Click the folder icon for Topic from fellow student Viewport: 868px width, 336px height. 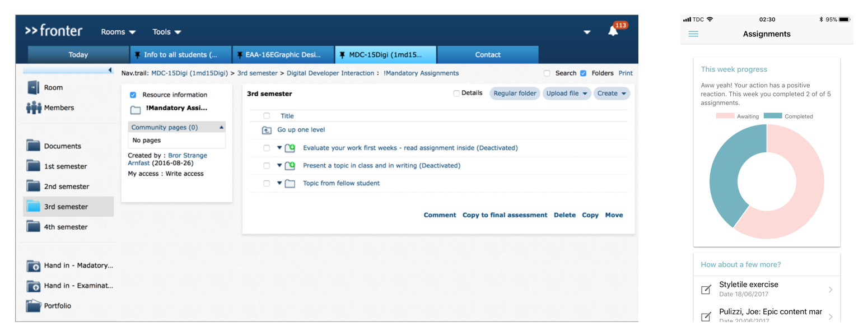click(x=290, y=184)
